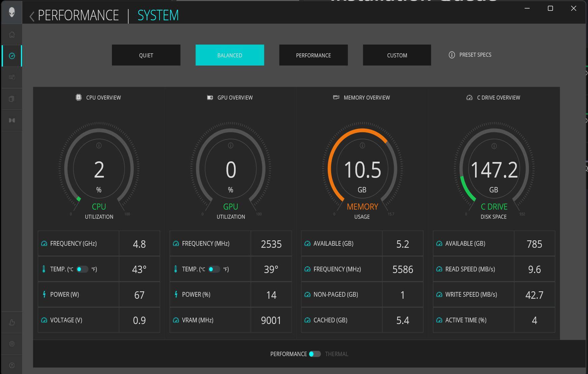Toggle CPU temperature between °C and °F

(x=82, y=269)
